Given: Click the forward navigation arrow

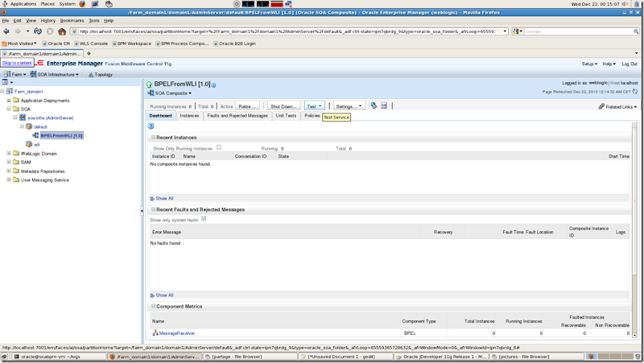Looking at the screenshot, I should (18, 31).
